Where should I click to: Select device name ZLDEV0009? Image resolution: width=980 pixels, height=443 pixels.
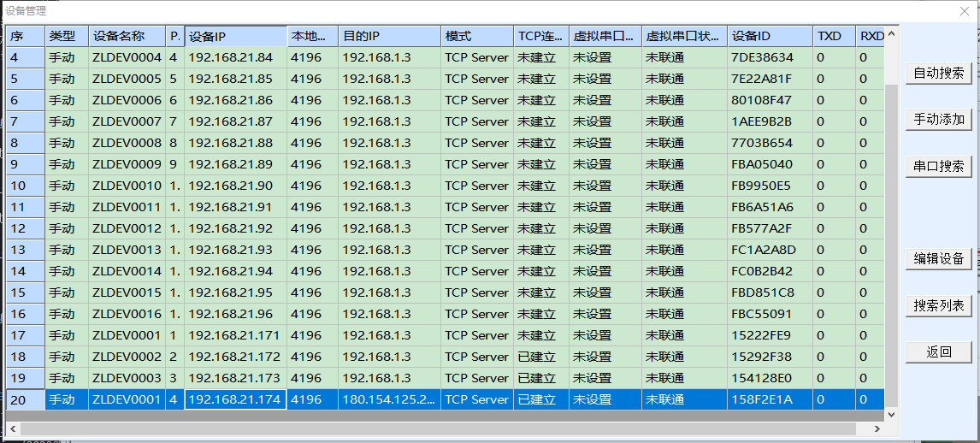coord(127,164)
